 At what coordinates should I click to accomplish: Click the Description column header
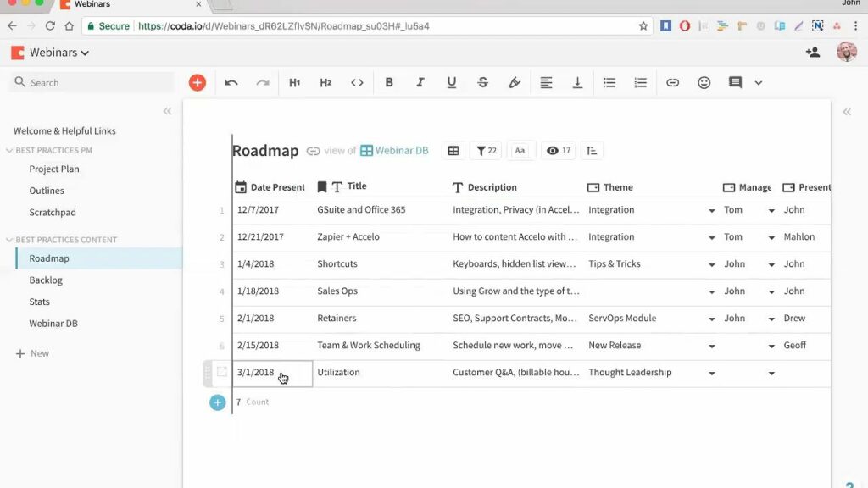(485, 187)
